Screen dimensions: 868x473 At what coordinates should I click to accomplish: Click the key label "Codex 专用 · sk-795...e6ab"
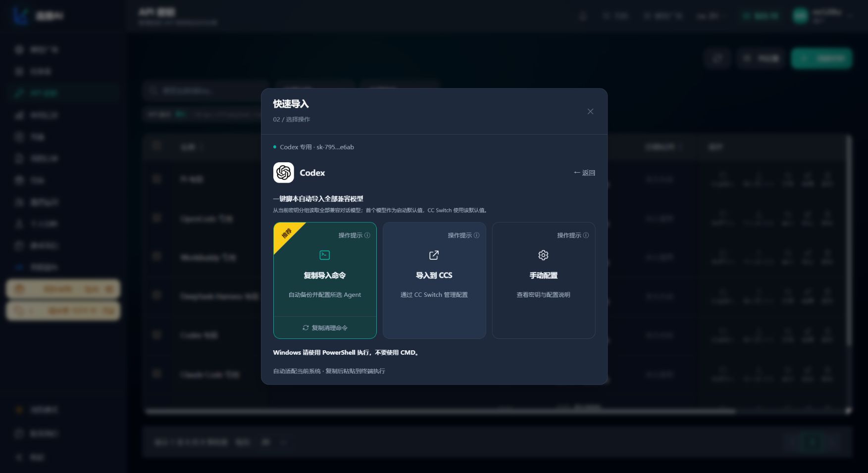click(x=317, y=147)
